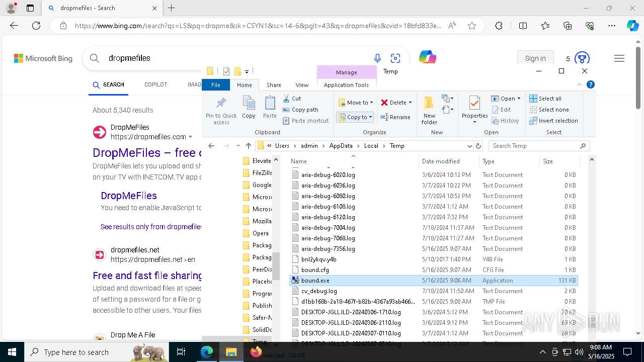The image size is (644, 362).
Task: Open Copilot icon on Bing page
Action: (427, 57)
